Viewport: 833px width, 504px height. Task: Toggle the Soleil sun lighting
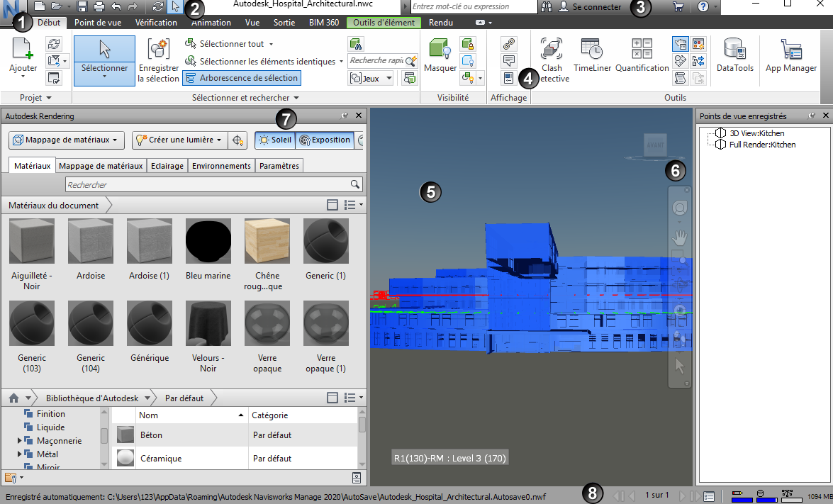(x=275, y=140)
